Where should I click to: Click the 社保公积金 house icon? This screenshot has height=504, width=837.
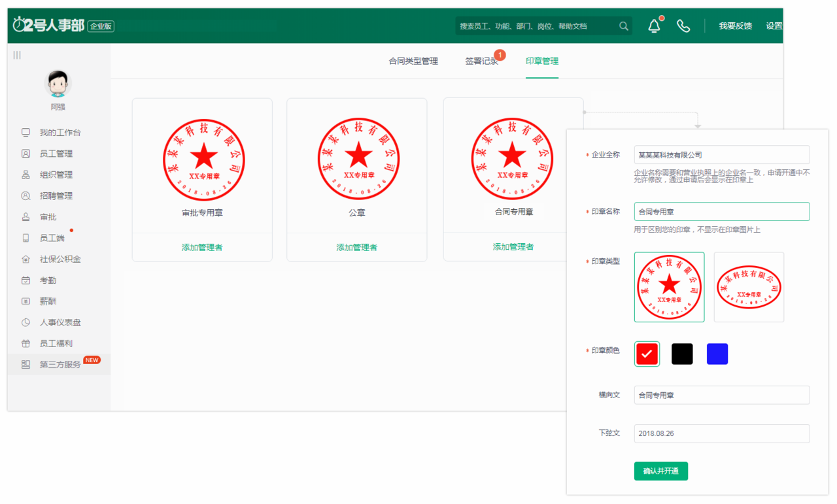[26, 259]
